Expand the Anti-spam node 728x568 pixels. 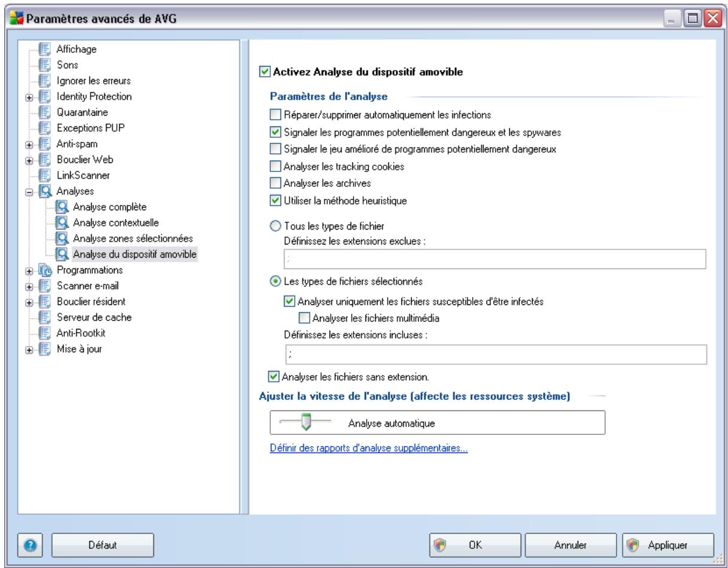pos(28,144)
